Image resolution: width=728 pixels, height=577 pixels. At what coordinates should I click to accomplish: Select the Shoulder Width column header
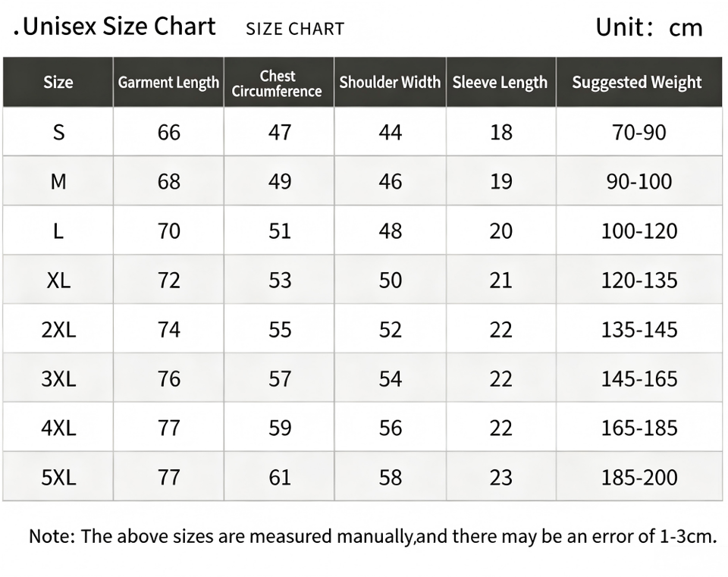390,82
